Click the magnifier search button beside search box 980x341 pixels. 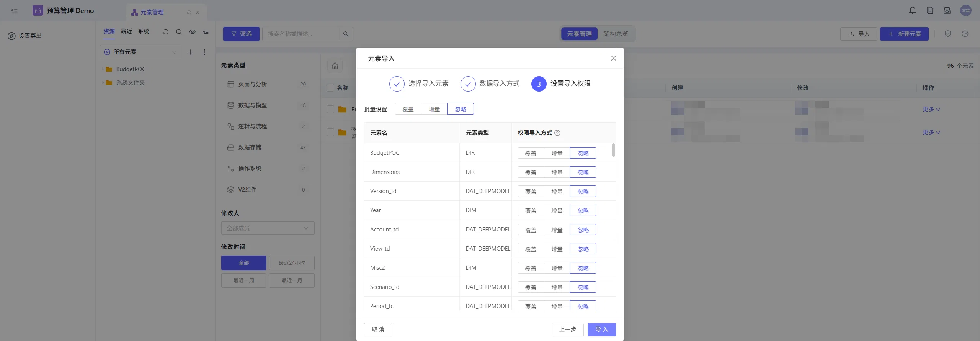pyautogui.click(x=346, y=34)
